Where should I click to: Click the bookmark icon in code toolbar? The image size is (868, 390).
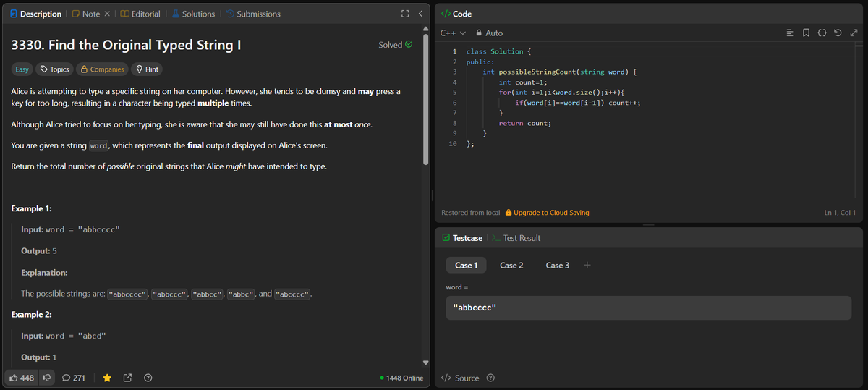coord(807,33)
